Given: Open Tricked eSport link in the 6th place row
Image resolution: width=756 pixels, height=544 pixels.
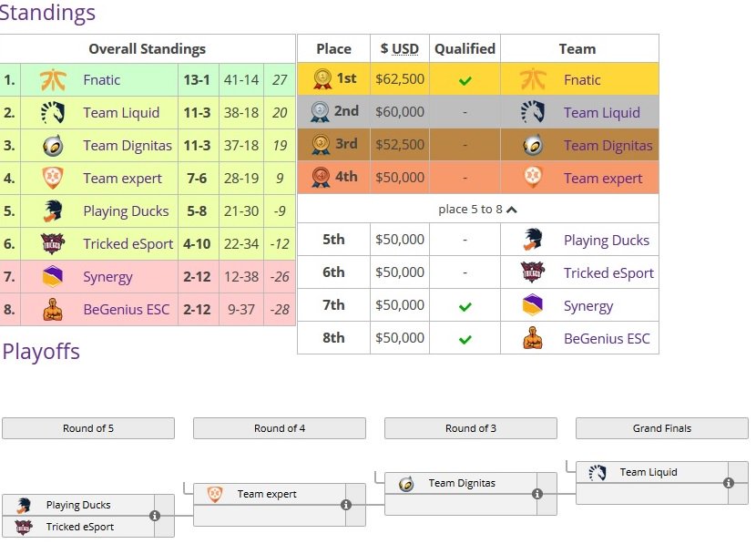Looking at the screenshot, I should tap(608, 273).
